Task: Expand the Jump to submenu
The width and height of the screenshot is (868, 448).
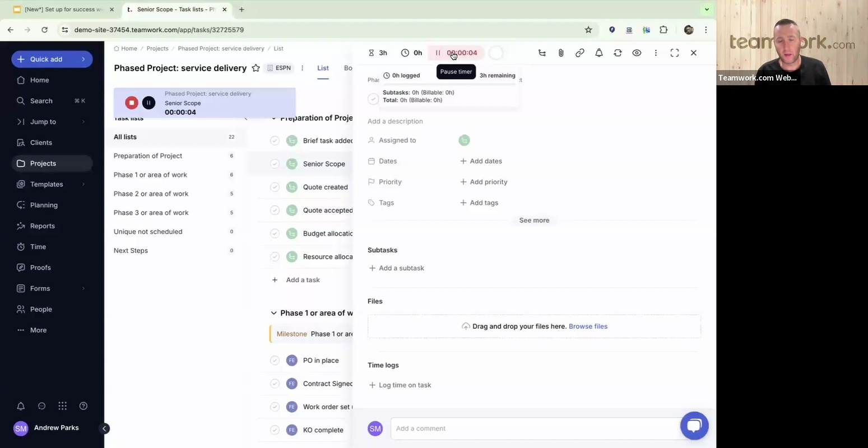Action: (x=83, y=122)
